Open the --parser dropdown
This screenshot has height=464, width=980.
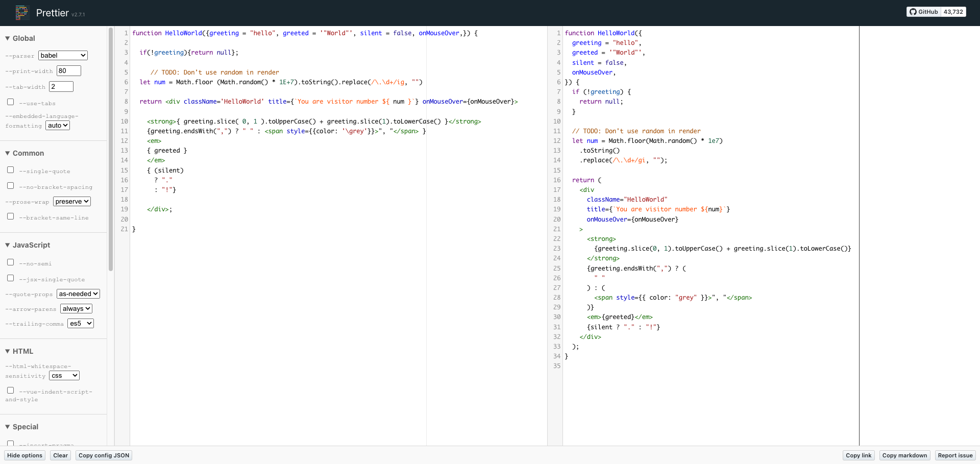point(62,55)
